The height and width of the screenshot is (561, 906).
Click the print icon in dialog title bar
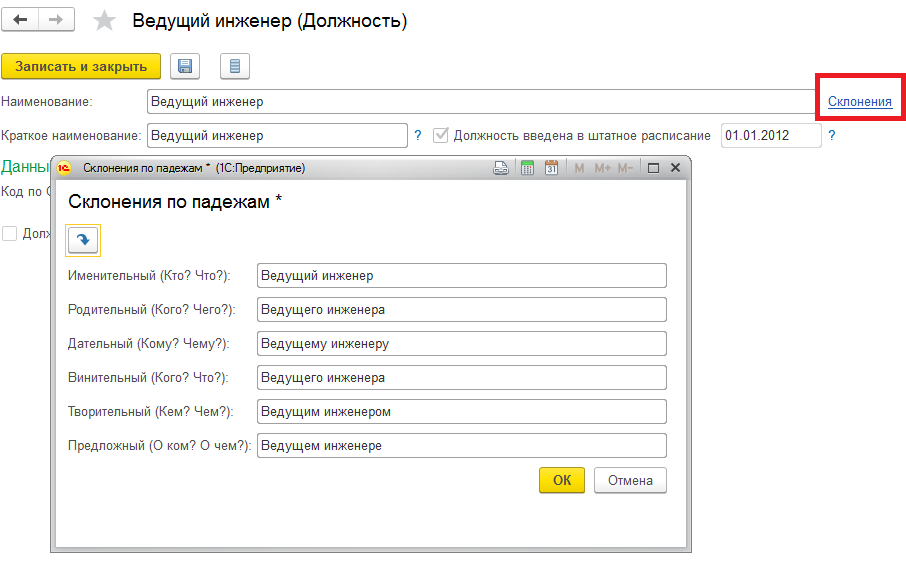[x=501, y=168]
